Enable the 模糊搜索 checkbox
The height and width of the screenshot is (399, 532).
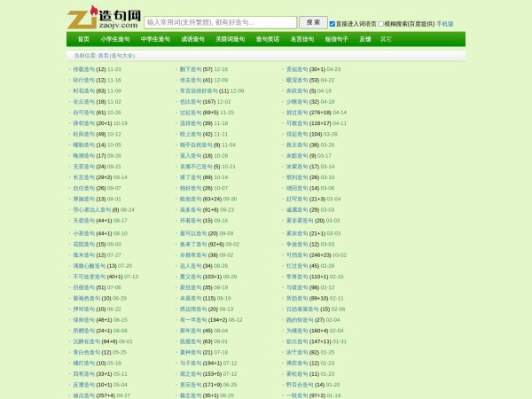coord(381,23)
